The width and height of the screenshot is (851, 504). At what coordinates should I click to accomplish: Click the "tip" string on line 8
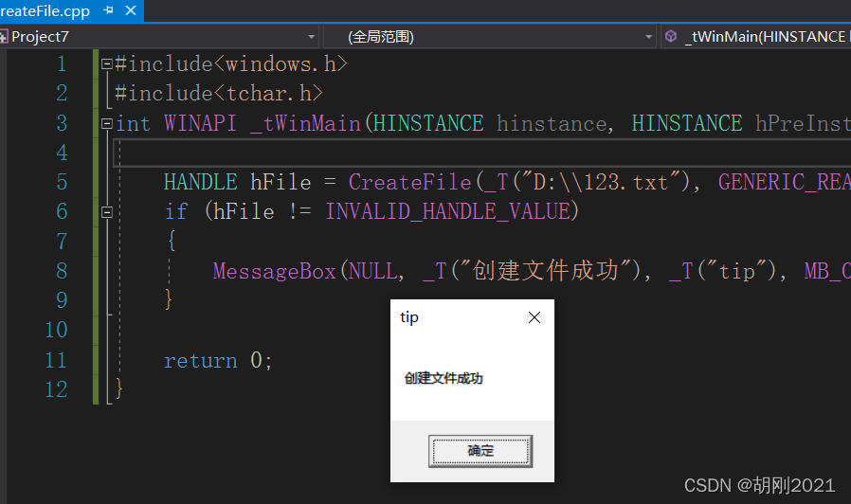pos(737,271)
